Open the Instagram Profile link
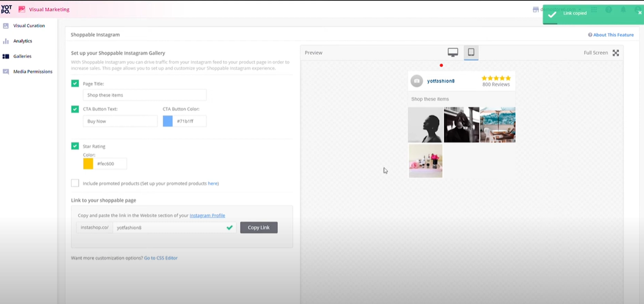Image resolution: width=644 pixels, height=304 pixels. [x=207, y=215]
